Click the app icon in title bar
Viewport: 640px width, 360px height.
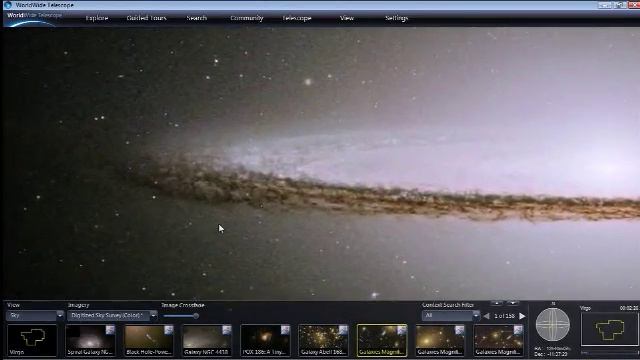8,5
